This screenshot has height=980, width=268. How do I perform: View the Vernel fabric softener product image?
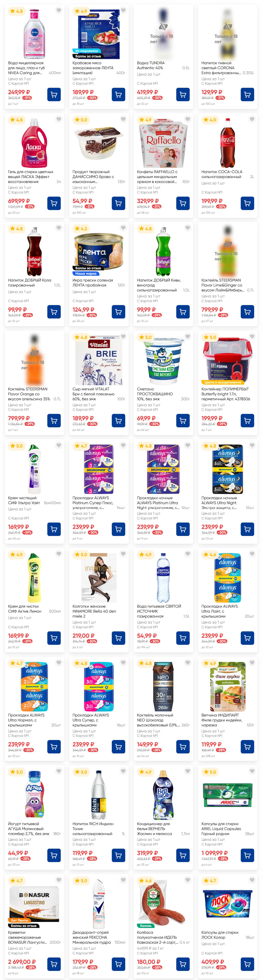pyautogui.click(x=163, y=794)
